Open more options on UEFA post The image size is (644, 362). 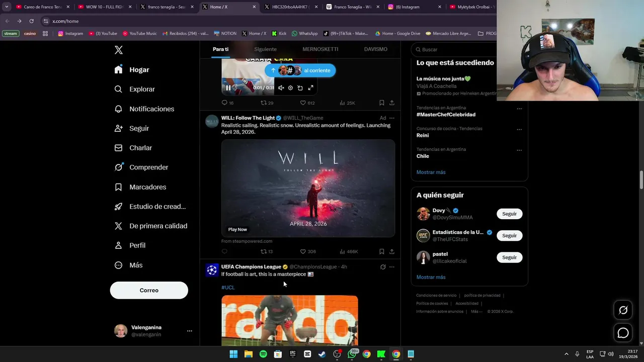[x=392, y=267]
